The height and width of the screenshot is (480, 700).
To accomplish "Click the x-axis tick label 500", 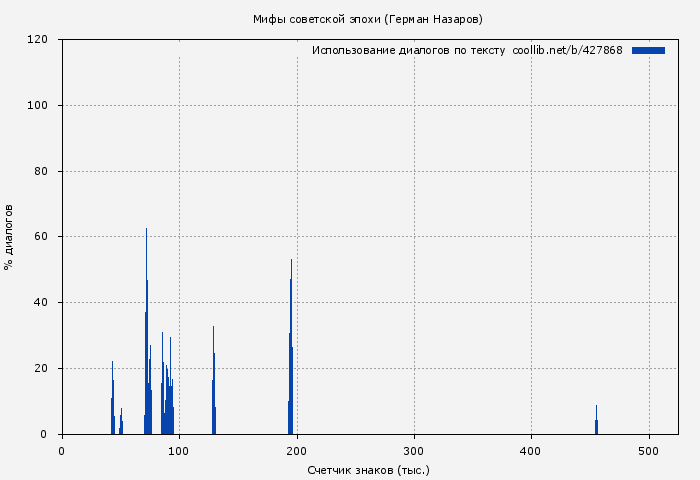I will coord(649,450).
